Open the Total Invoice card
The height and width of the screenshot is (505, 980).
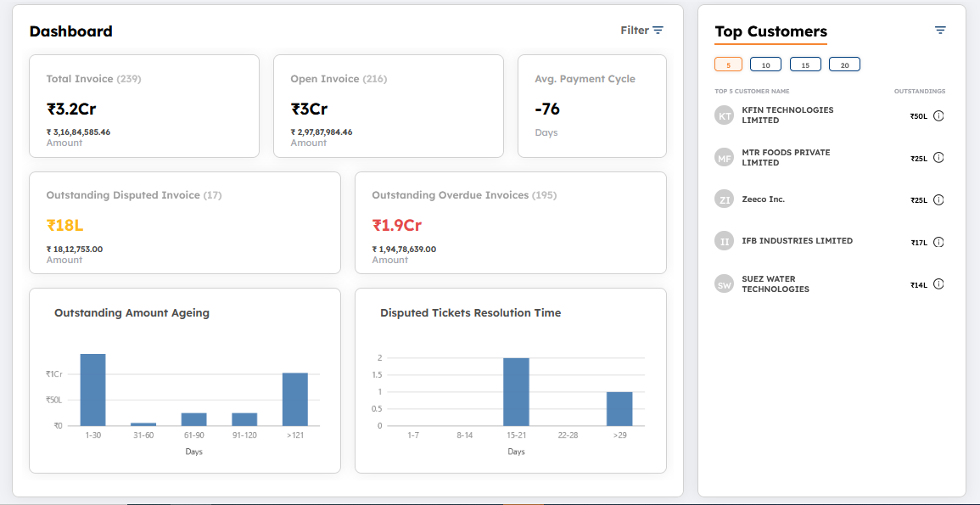(144, 106)
